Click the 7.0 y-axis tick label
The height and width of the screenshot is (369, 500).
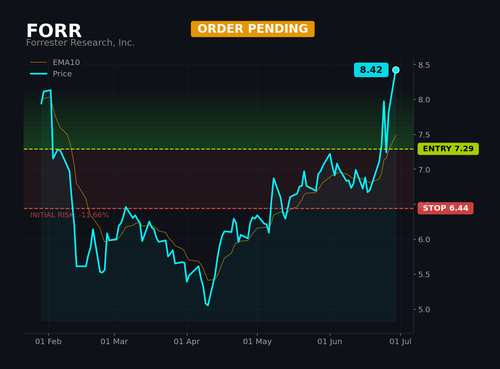(x=424, y=170)
